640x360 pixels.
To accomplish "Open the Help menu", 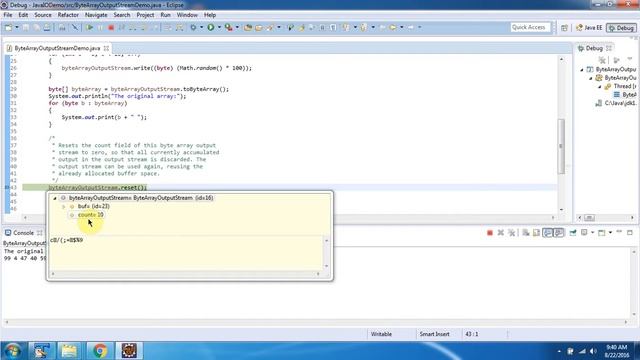I will (210, 15).
